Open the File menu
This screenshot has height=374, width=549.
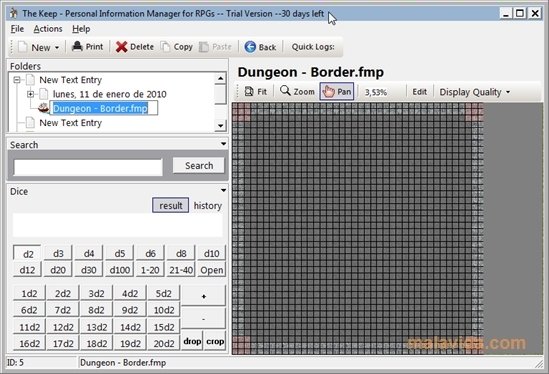(17, 29)
